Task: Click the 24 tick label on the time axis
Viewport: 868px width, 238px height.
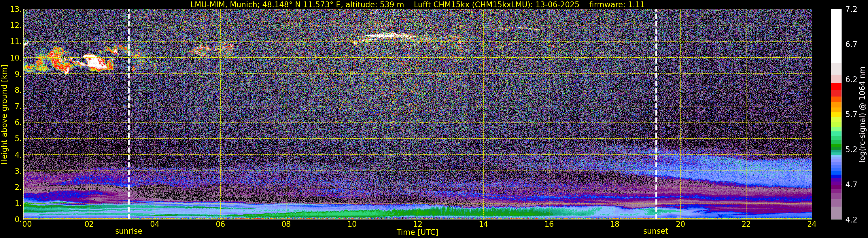Action: 812,224
